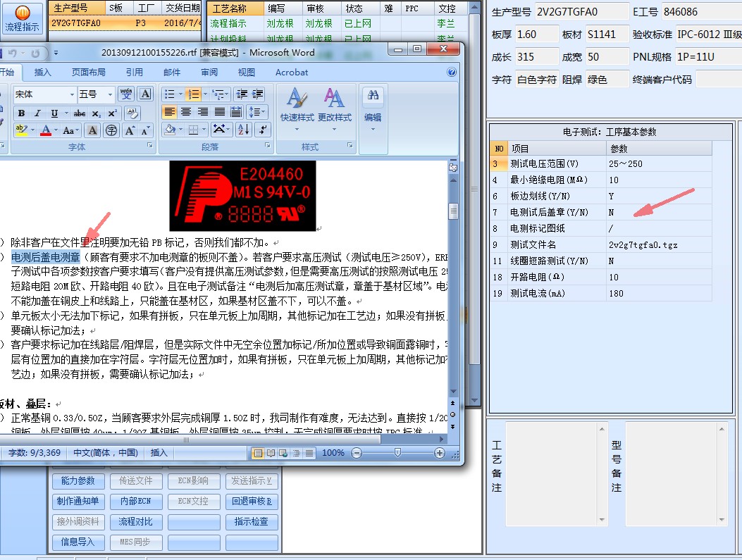Toggle 插入 insert mode in status bar
The image size is (742, 560).
159,453
